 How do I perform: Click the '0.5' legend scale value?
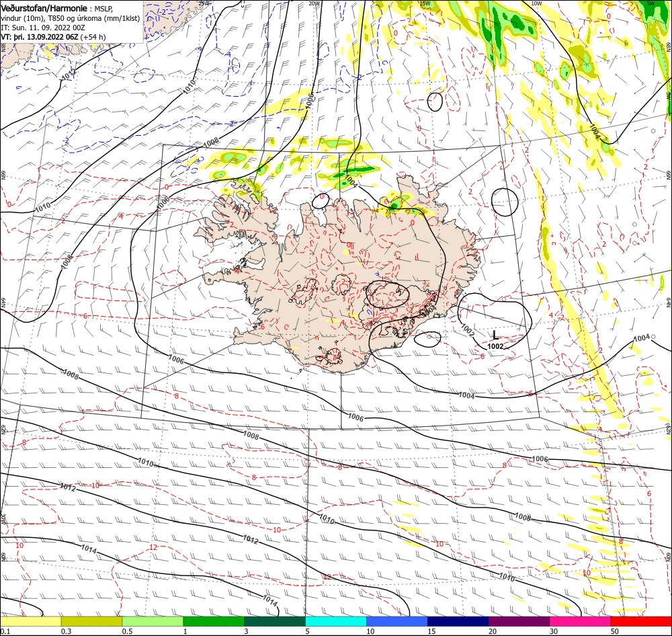point(127,631)
